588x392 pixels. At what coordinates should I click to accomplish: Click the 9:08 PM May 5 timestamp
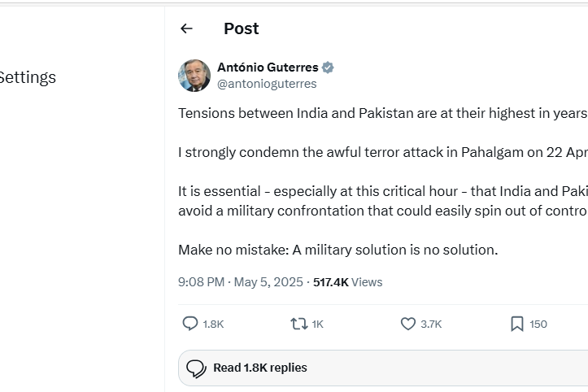[x=241, y=282]
